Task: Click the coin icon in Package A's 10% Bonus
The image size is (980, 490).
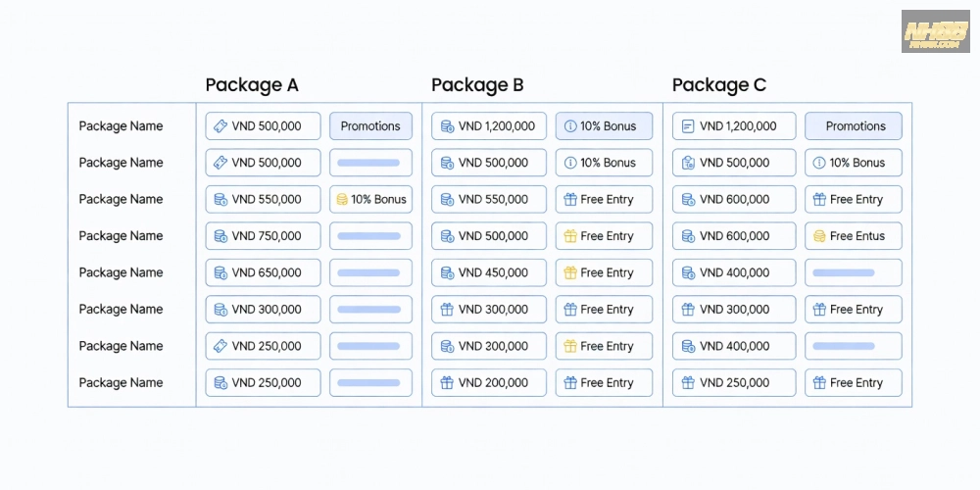Action: (x=341, y=200)
